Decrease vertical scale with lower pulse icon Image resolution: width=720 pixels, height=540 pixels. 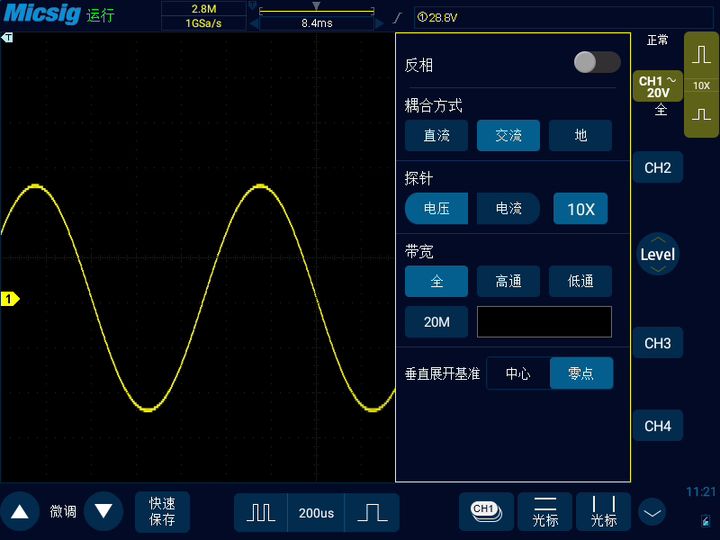(701, 114)
